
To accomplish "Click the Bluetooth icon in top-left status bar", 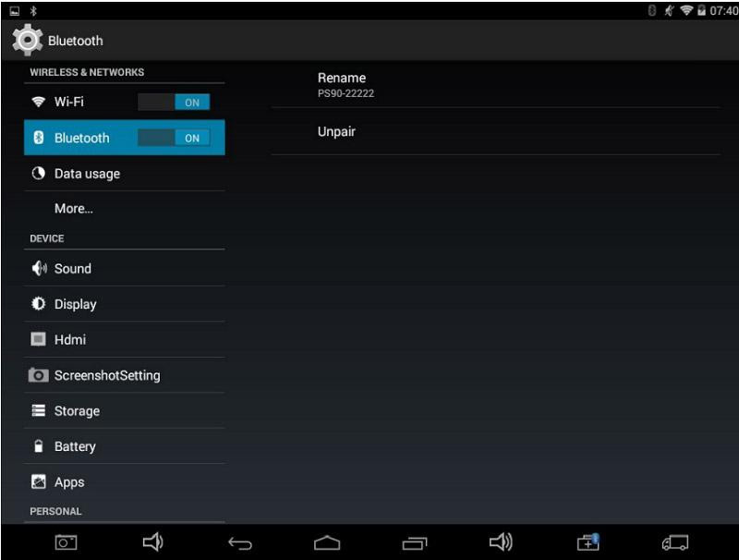I will point(33,10).
